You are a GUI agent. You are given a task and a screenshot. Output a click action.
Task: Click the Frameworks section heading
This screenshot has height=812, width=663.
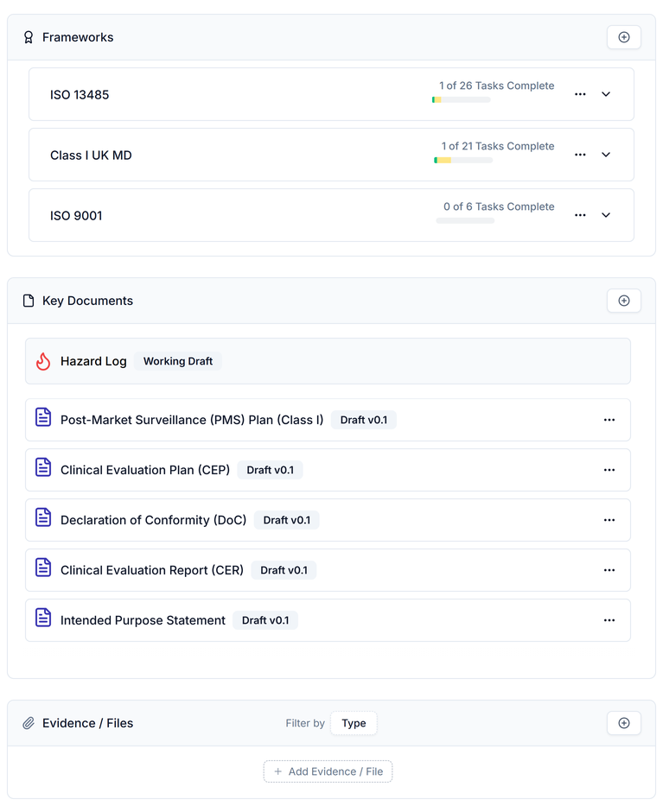(x=78, y=37)
